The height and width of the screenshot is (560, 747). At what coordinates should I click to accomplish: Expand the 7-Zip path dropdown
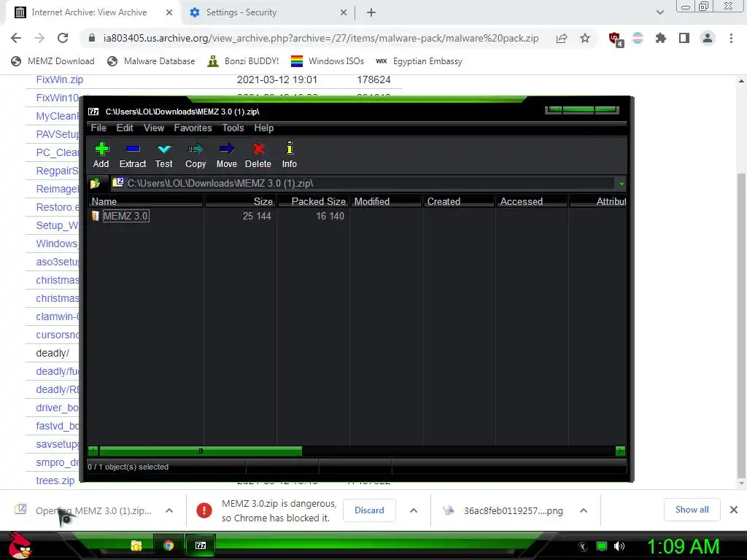click(x=622, y=184)
